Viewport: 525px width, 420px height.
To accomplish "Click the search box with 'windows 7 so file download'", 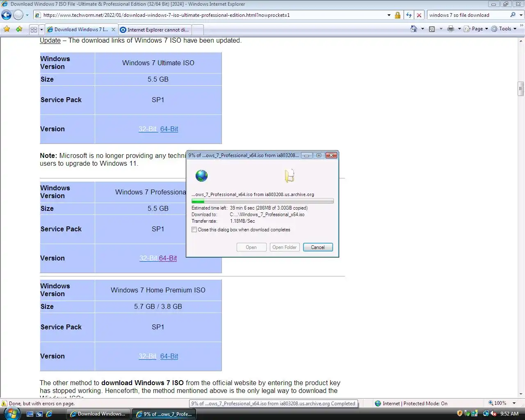I will [468, 15].
